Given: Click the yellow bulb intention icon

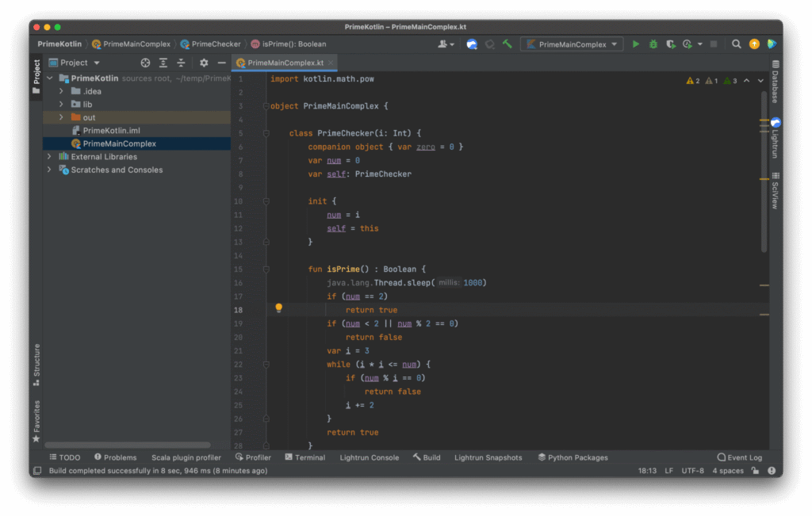Looking at the screenshot, I should coord(278,308).
